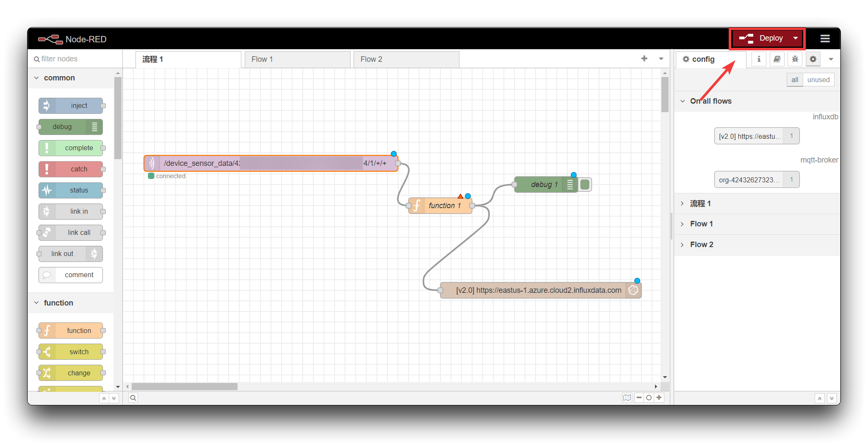Expand all palette categories

tap(114, 398)
